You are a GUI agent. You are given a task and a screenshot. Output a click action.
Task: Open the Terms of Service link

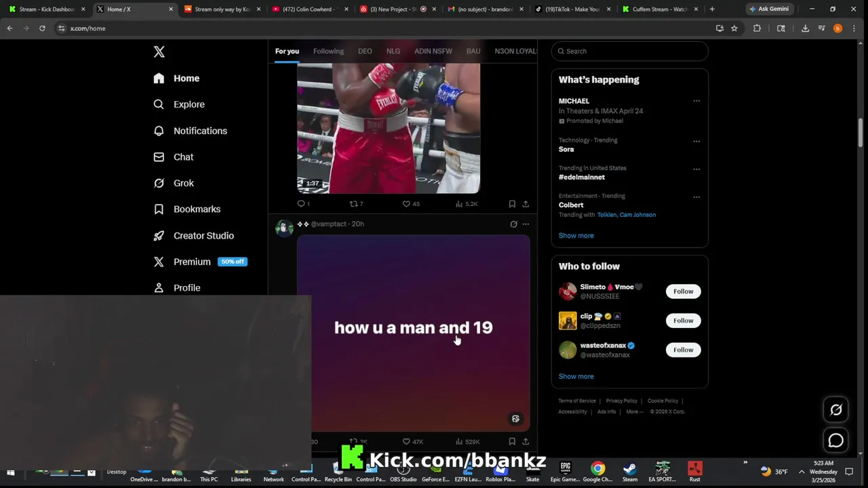point(577,401)
